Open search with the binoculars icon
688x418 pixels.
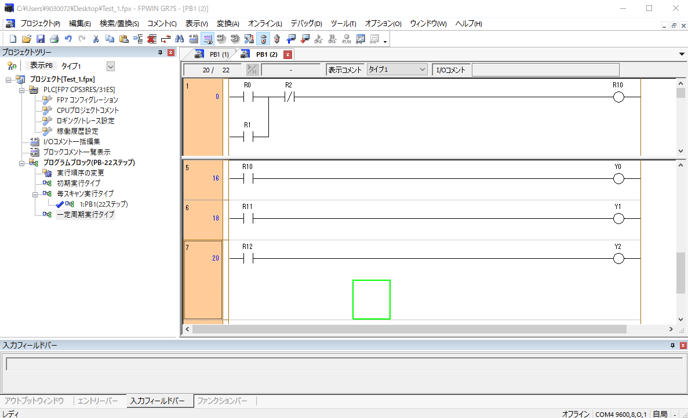[x=179, y=39]
